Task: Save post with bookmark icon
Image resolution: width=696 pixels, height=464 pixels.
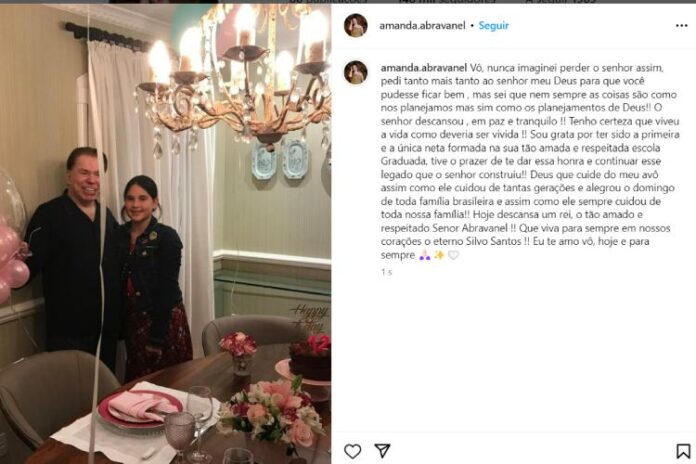Action: click(683, 451)
